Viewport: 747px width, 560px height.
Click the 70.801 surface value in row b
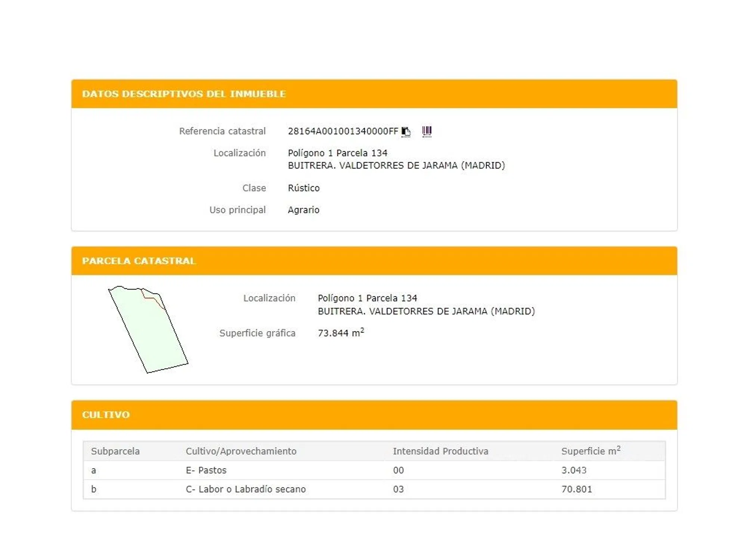[576, 489]
